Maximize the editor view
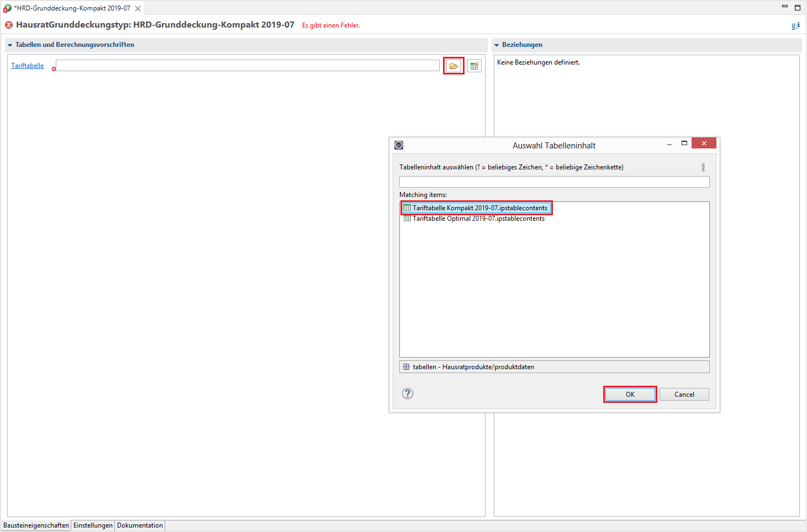 pyautogui.click(x=797, y=7)
